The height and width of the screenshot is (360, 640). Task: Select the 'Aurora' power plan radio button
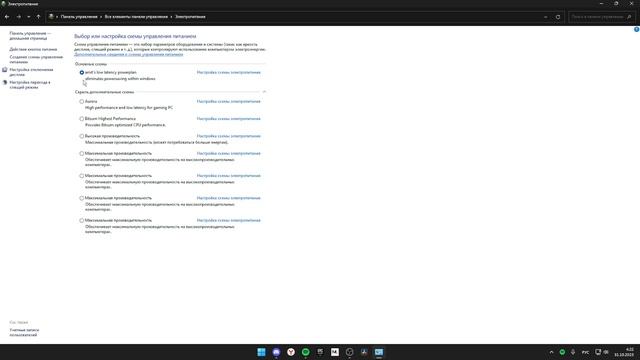tap(82, 101)
